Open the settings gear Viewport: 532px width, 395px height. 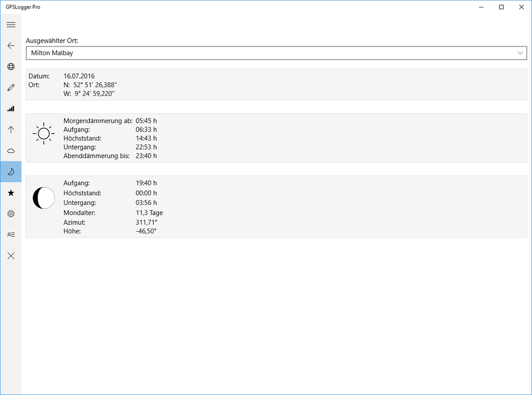coord(11,214)
